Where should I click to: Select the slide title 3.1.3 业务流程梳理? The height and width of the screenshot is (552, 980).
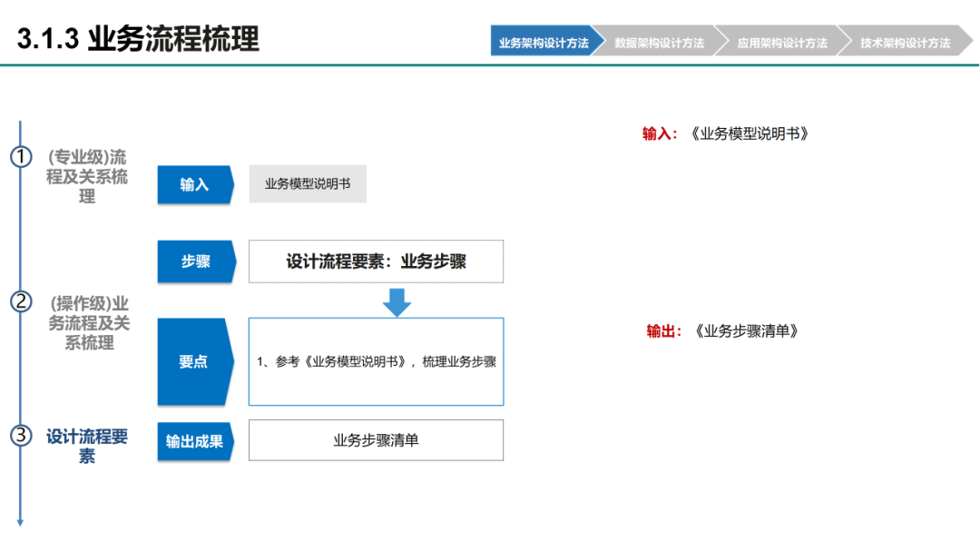pos(138,39)
